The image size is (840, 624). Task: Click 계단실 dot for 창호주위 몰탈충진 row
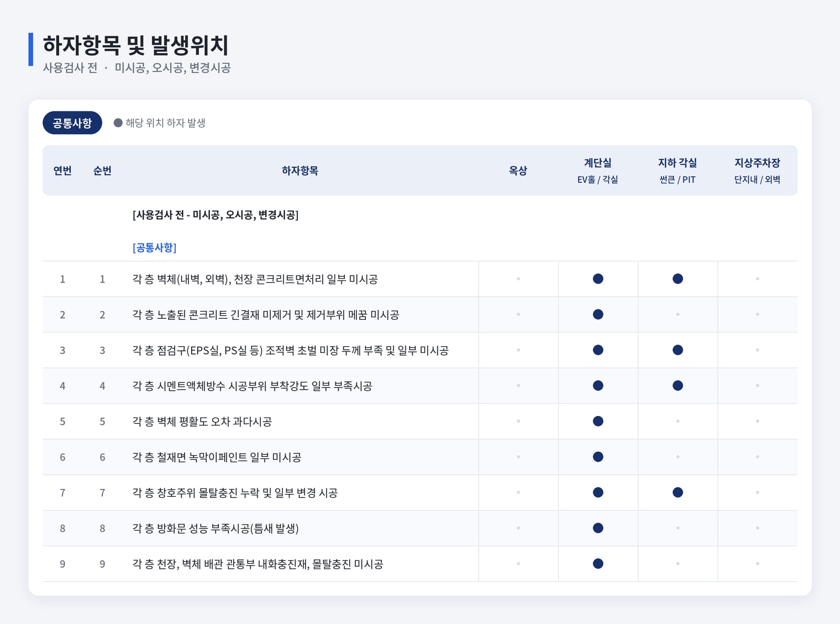pos(598,493)
